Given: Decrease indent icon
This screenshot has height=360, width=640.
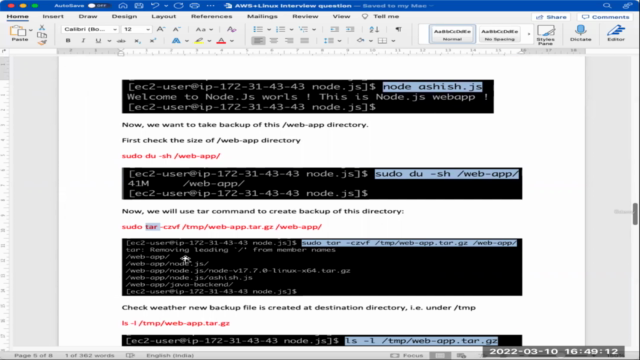Looking at the screenshot, I should pyautogui.click(x=334, y=29).
